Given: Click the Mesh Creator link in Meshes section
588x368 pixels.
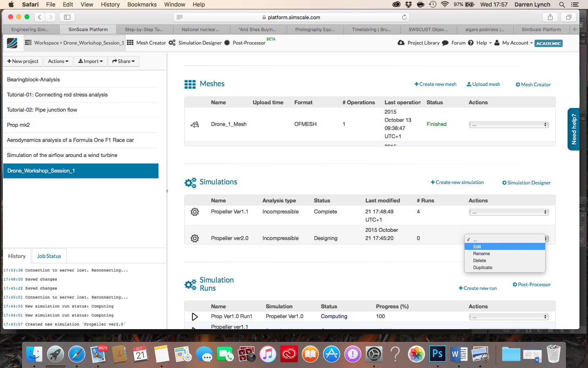Looking at the screenshot, I should [x=533, y=85].
